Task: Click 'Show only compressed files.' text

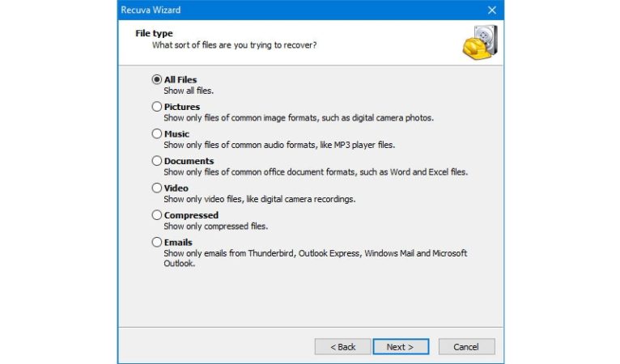Action: click(215, 226)
